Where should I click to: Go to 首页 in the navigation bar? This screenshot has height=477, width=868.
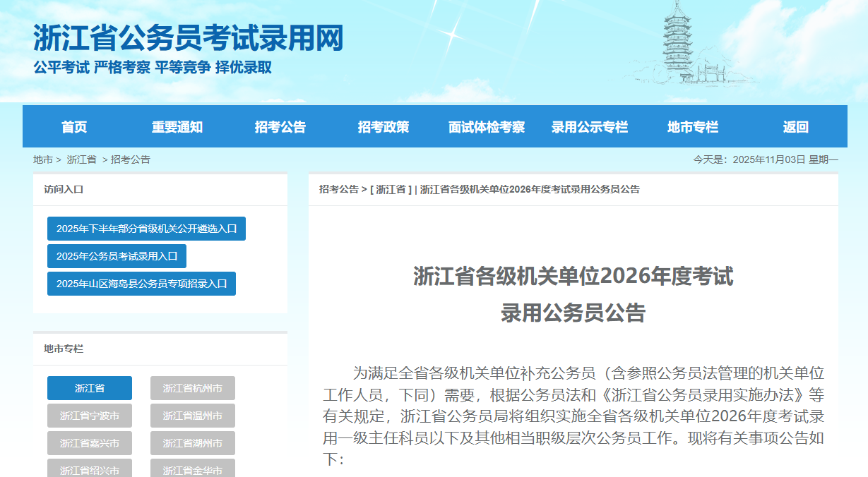[74, 127]
